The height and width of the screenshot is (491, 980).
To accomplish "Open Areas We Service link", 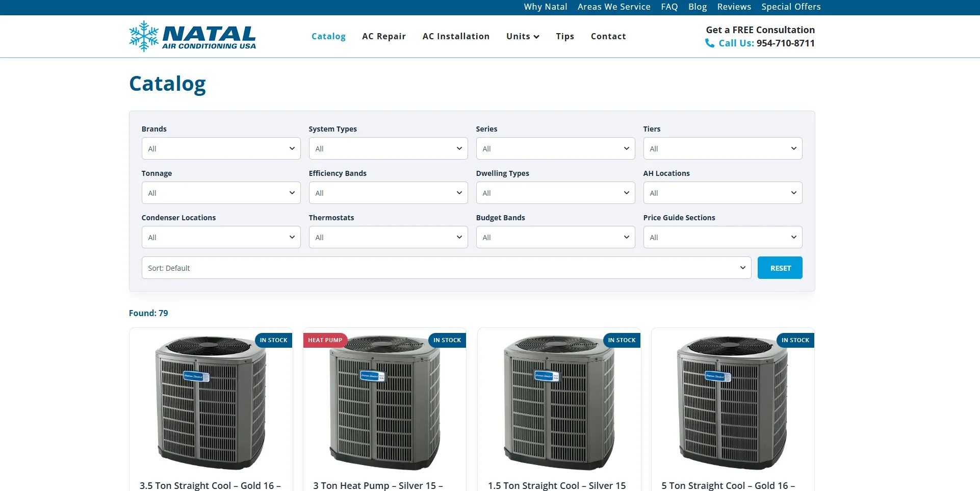I will [614, 7].
